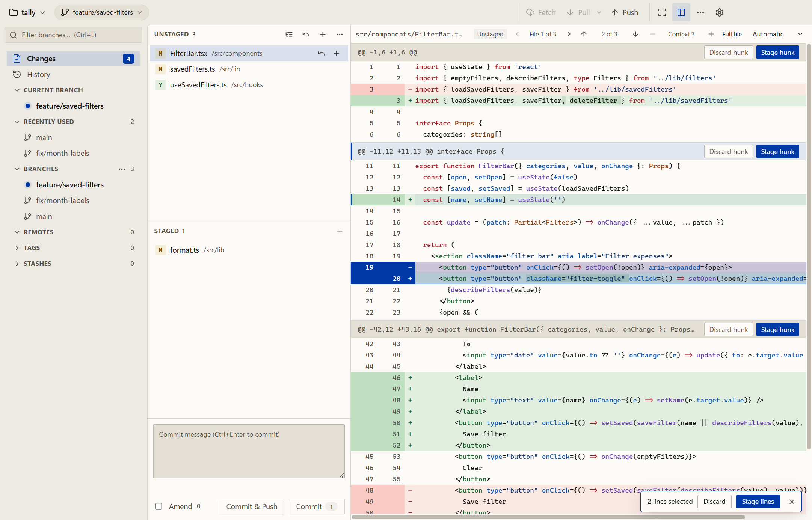Image resolution: width=812 pixels, height=520 pixels.
Task: Unstage all with minus icon in Staged header
Action: (x=340, y=231)
